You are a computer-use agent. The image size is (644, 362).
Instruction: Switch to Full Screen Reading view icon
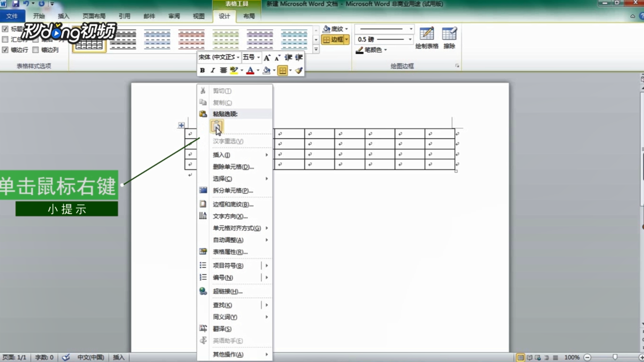point(529,357)
